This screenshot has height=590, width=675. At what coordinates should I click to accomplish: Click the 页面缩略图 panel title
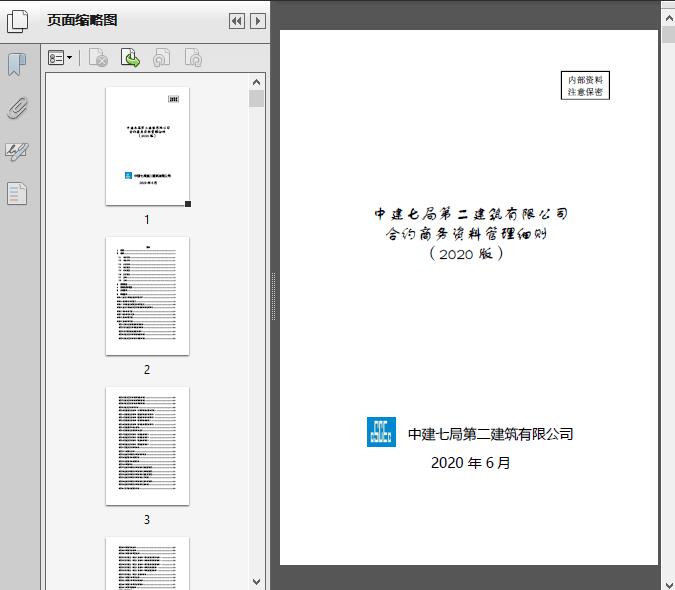click(82, 20)
